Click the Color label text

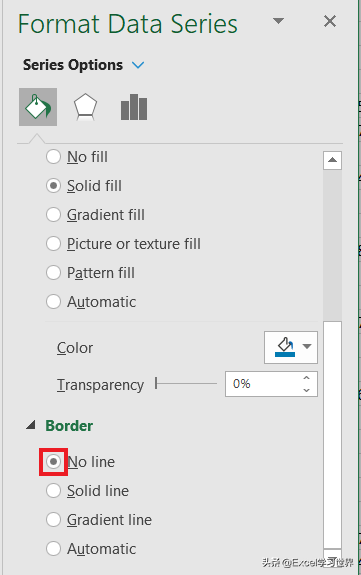tap(75, 348)
